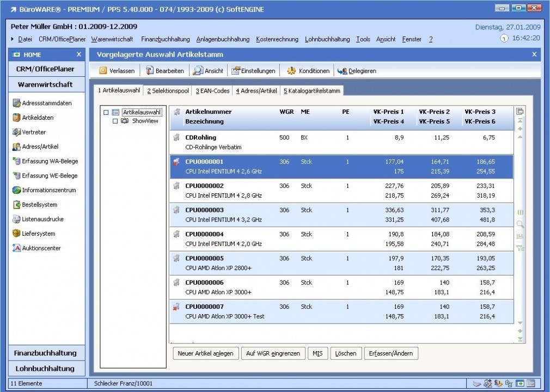Image resolution: width=550 pixels, height=392 pixels.
Task: Open Erfassung WA-Belege
Action: click(x=45, y=161)
